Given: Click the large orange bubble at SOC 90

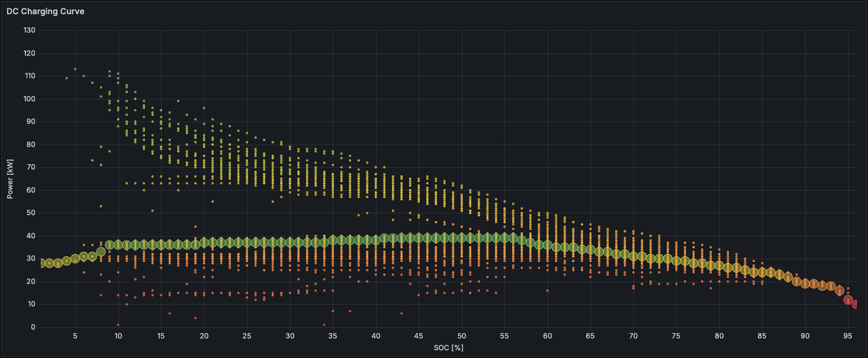Looking at the screenshot, I should [805, 283].
